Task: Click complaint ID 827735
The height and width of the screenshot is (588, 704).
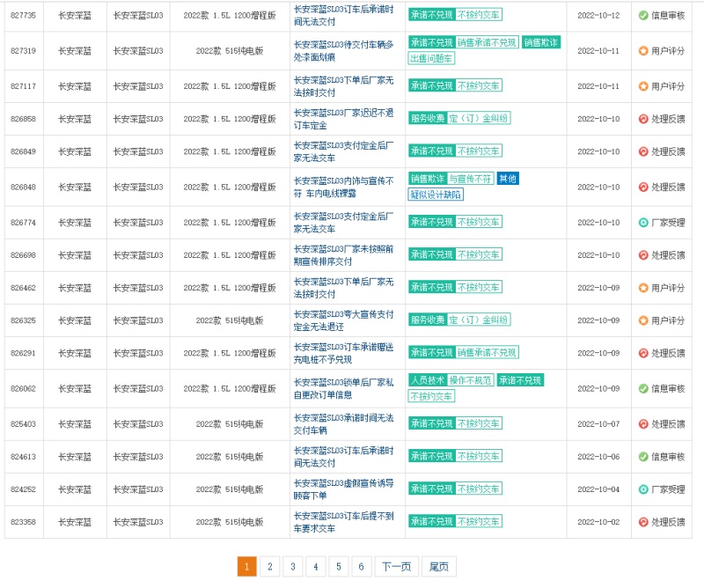Action: pyautogui.click(x=24, y=15)
